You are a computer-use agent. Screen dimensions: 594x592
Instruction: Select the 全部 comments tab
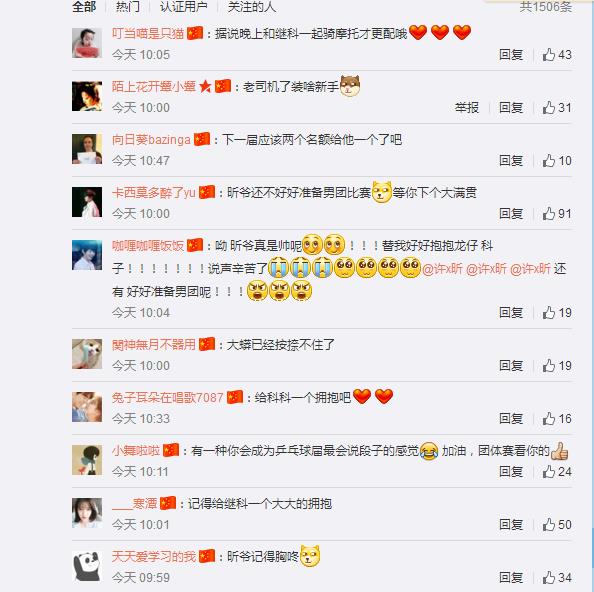(84, 6)
